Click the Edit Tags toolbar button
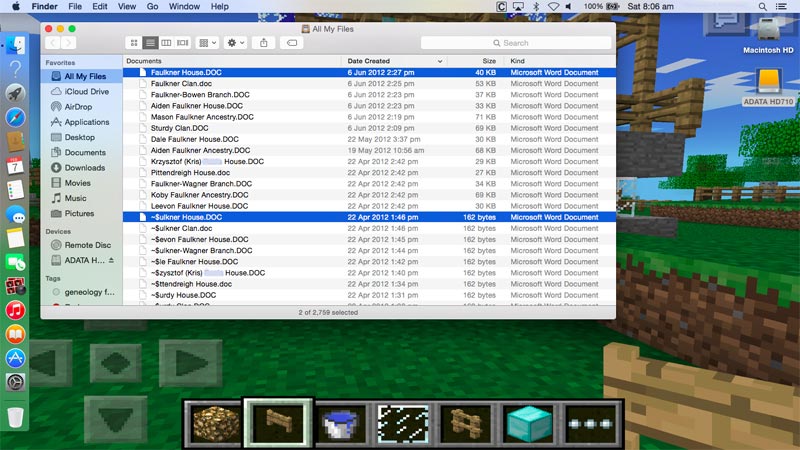800x450 pixels. (292, 43)
